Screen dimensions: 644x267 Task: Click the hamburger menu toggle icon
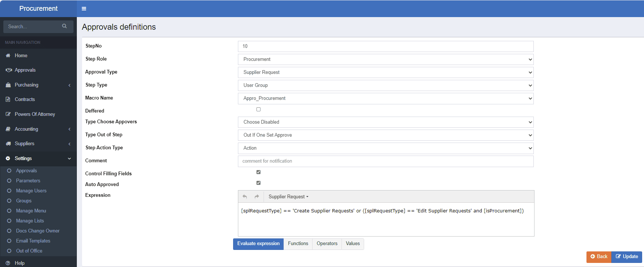pos(84,9)
